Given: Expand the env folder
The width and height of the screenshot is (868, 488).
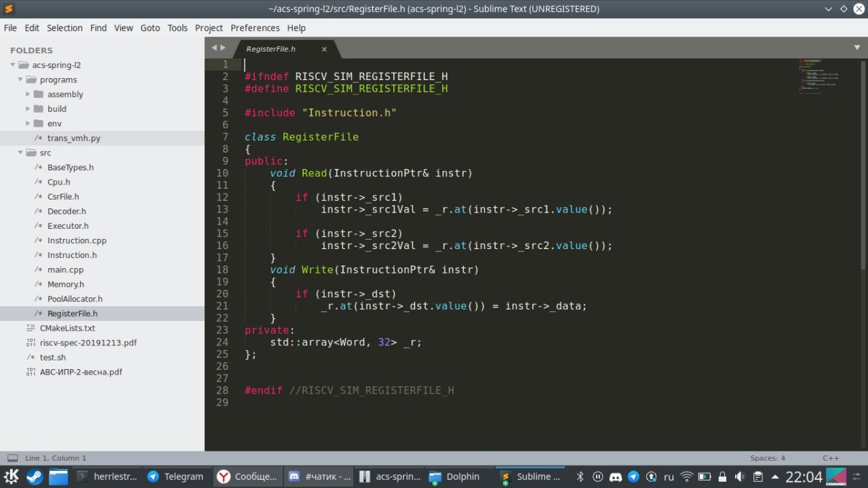Looking at the screenshot, I should pos(28,124).
